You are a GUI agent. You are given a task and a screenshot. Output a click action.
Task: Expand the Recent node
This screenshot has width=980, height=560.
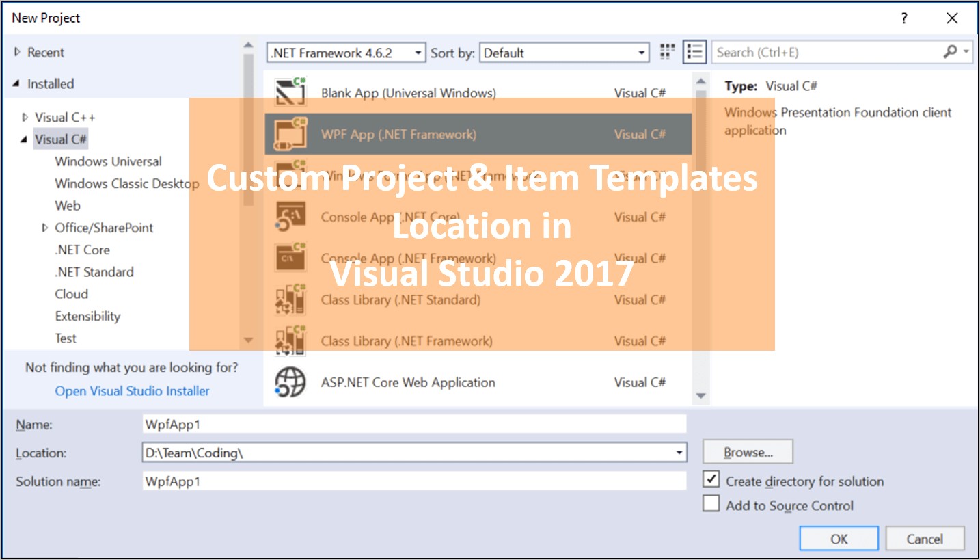[18, 52]
